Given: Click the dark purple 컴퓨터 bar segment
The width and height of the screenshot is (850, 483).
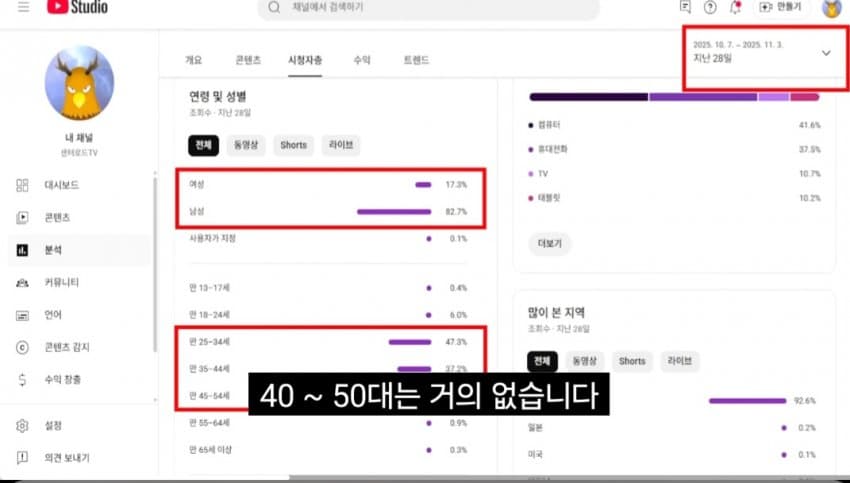Looking at the screenshot, I should pyautogui.click(x=588, y=97).
